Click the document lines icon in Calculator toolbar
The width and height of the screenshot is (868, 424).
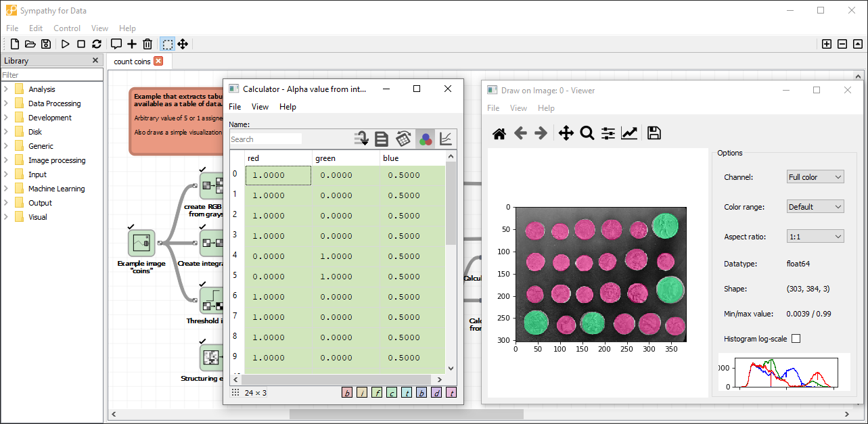[382, 139]
